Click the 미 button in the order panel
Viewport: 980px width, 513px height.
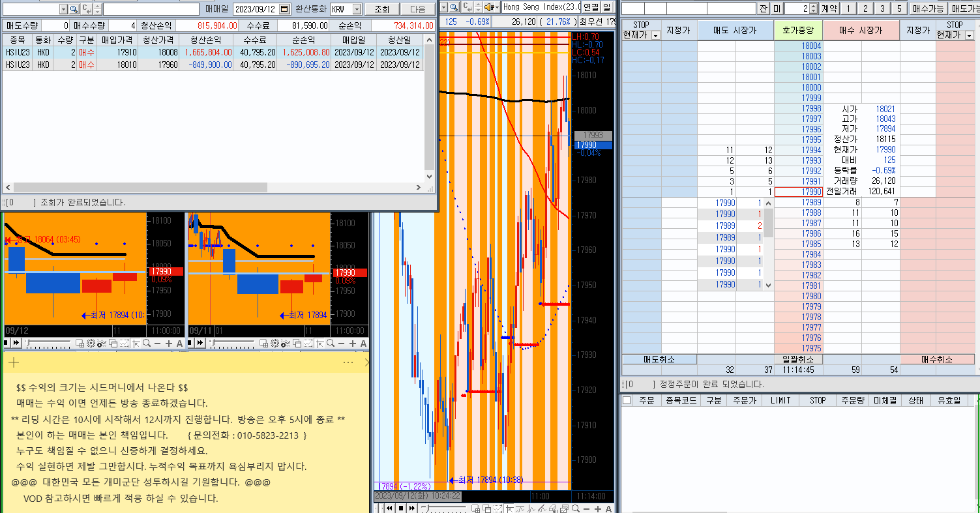pos(777,8)
